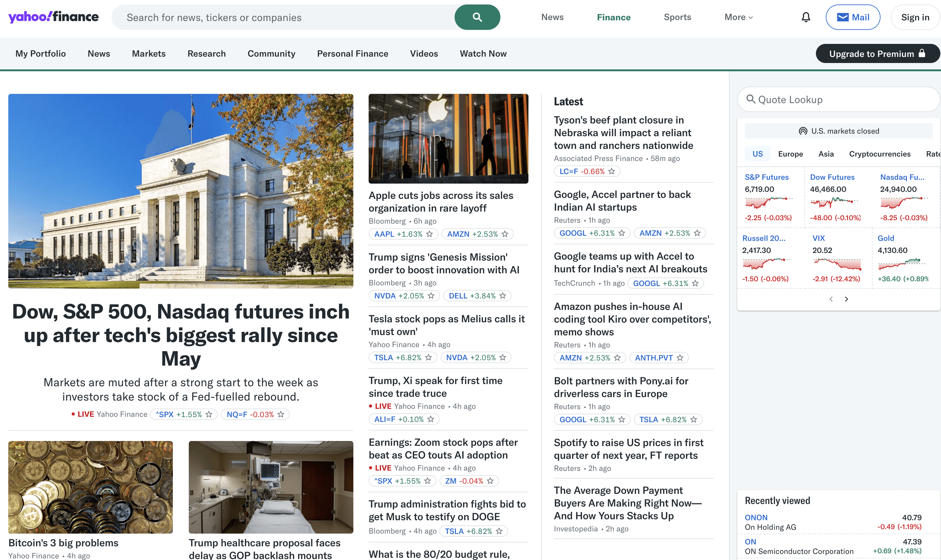Star the ANTH.PVT ticker chip
The height and width of the screenshot is (560, 941).
coord(680,358)
